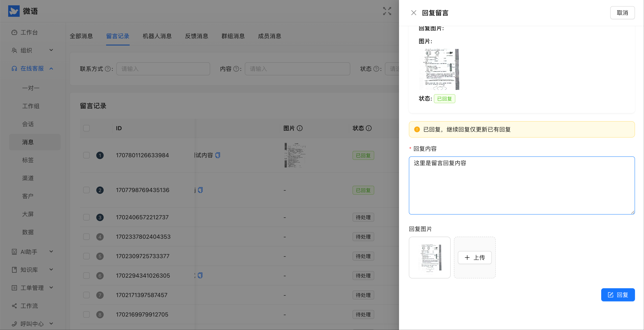
Task: Click help icon next to 内容 label
Action: tap(236, 69)
